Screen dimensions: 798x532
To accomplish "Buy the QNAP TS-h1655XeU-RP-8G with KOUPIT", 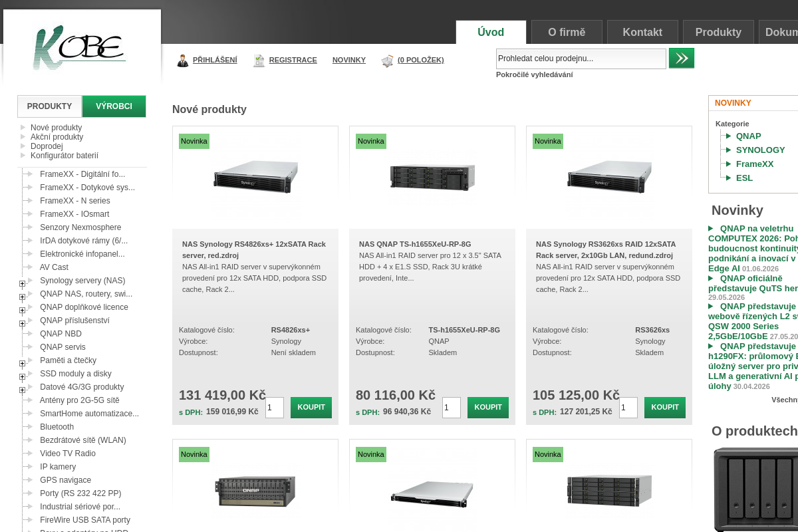I will 488,408.
